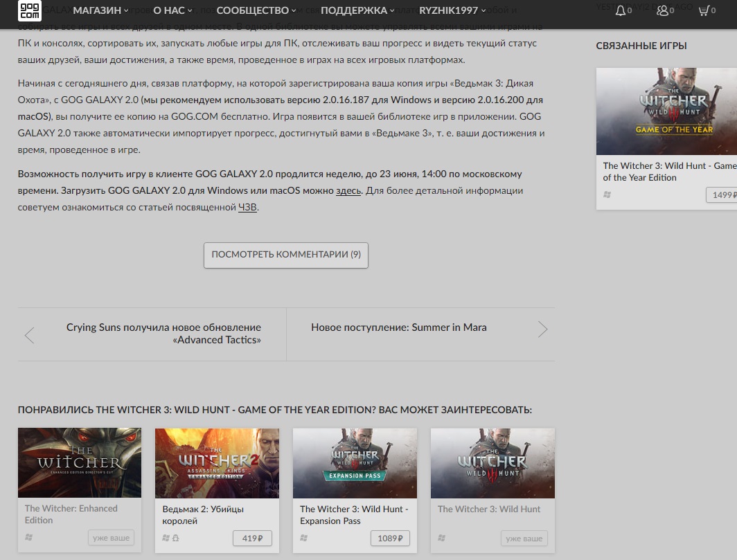Click related title 'The Witcher 3: Wild Hunt - Game of the Year Edition'
Image resolution: width=737 pixels, height=560 pixels.
pyautogui.click(x=670, y=172)
